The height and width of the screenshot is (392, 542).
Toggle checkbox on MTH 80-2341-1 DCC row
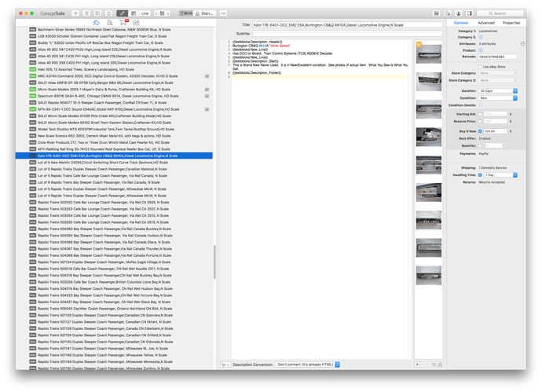(x=207, y=109)
